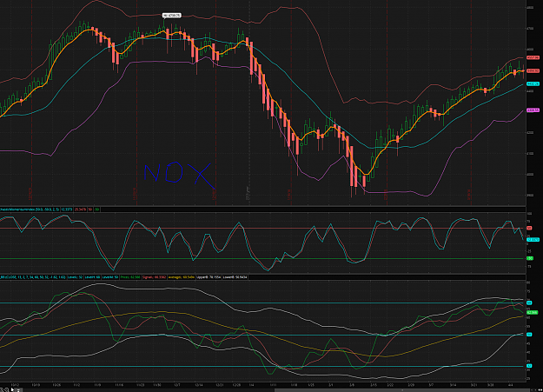
Task: Click the green -50 oversold axis tag
Action: pyautogui.click(x=529, y=258)
